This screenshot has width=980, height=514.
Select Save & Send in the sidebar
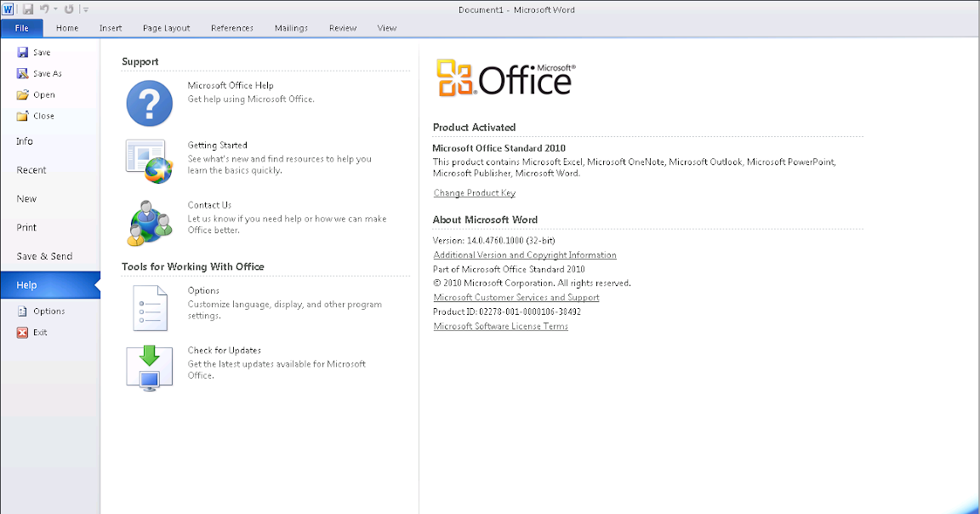(44, 256)
